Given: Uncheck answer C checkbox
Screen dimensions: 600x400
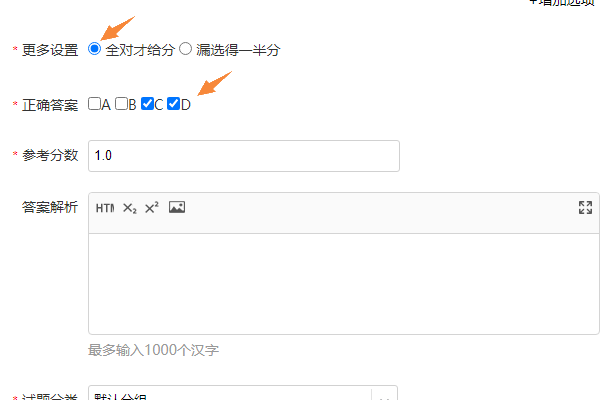Looking at the screenshot, I should tap(147, 103).
